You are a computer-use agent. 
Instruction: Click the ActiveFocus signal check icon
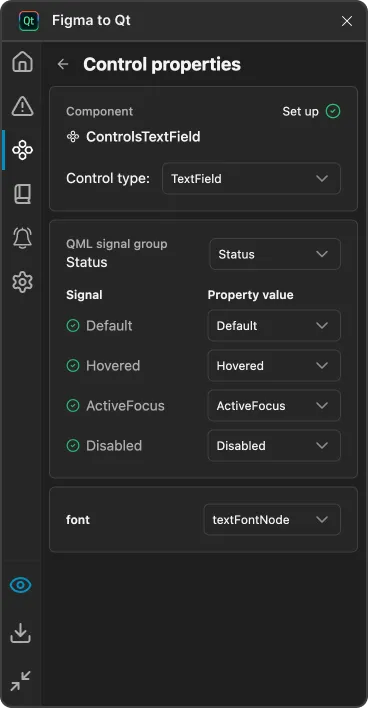point(73,405)
